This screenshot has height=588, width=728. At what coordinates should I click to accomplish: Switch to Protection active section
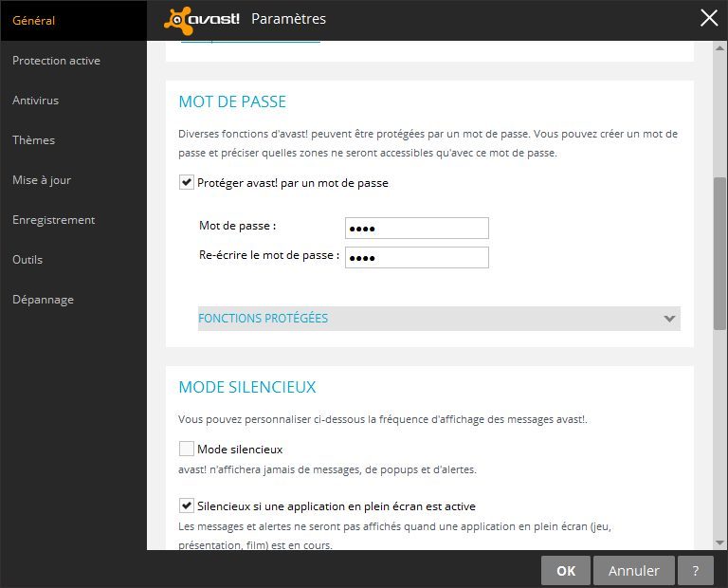[56, 61]
